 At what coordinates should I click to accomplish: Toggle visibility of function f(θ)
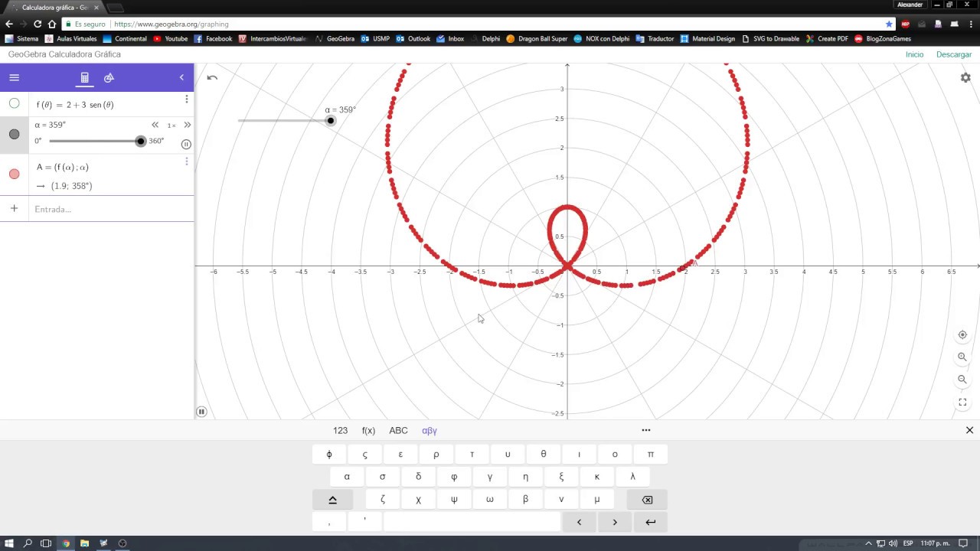[14, 103]
